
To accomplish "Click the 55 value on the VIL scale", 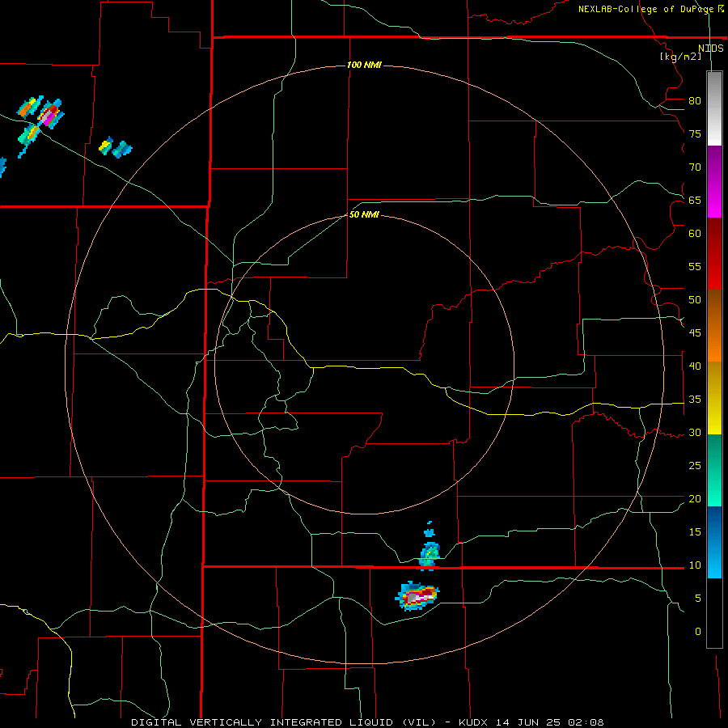I will 695,266.
